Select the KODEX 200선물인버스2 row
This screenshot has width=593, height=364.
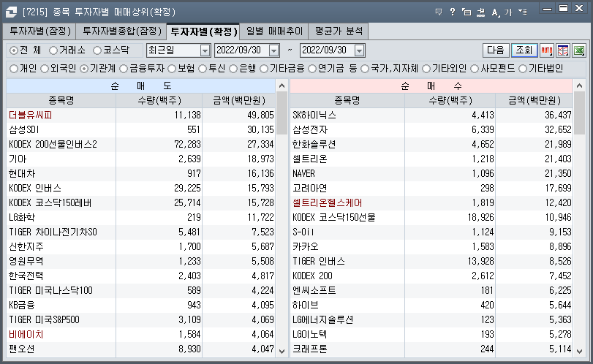tap(140, 145)
